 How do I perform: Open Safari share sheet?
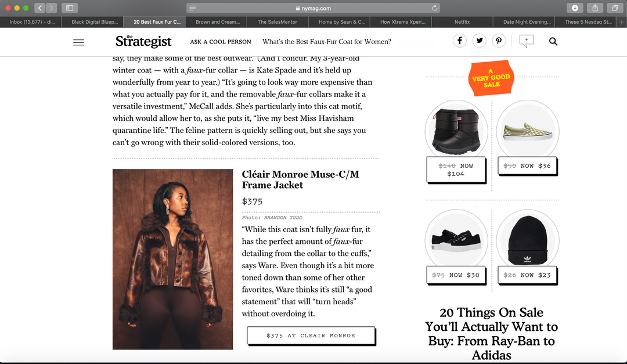coord(595,8)
